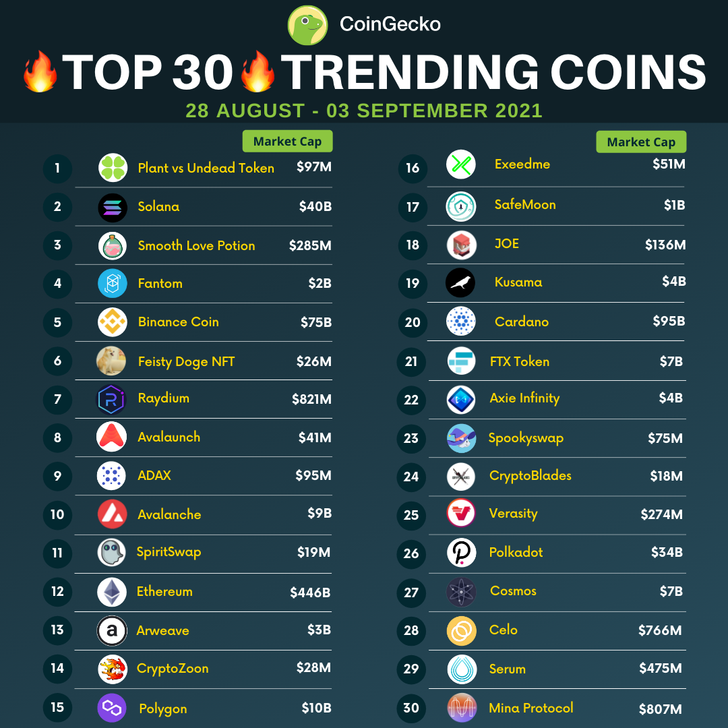This screenshot has width=728, height=728.
Task: Click the Polkadot logo icon
Action: pos(462,553)
